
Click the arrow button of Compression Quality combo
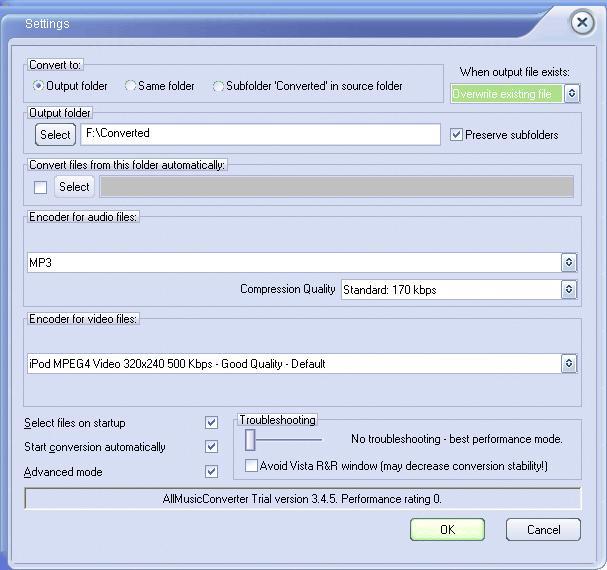pos(569,290)
